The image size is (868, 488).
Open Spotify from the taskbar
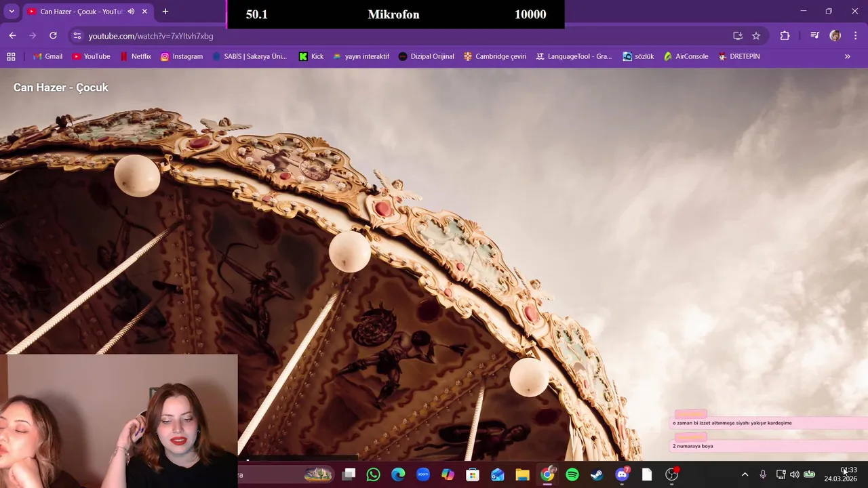[572, 474]
